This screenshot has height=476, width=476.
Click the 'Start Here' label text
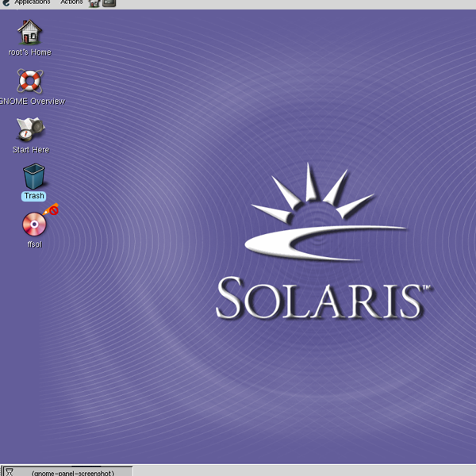pyautogui.click(x=31, y=150)
